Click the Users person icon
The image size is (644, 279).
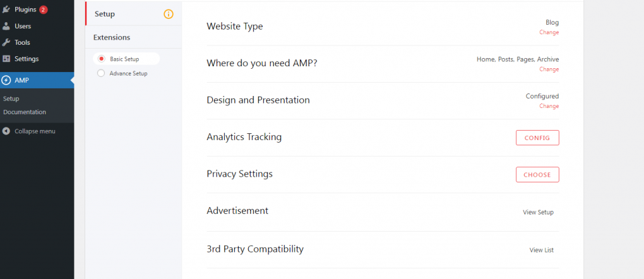6,26
